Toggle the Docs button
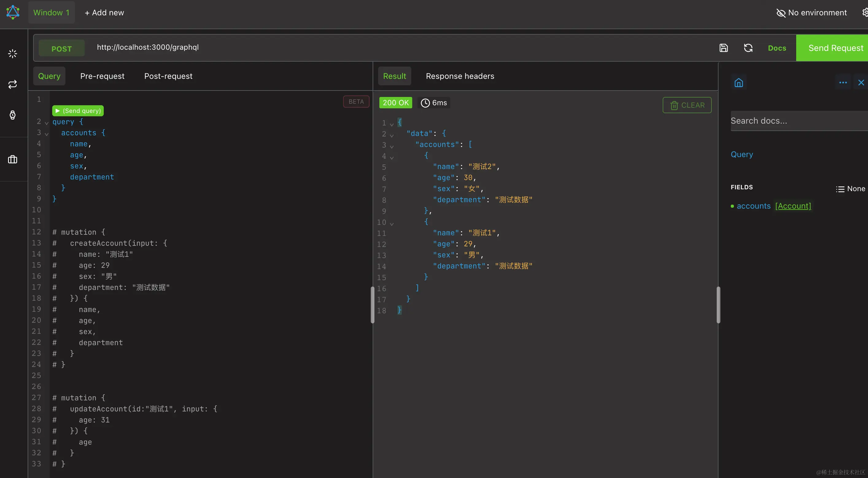 click(x=777, y=48)
